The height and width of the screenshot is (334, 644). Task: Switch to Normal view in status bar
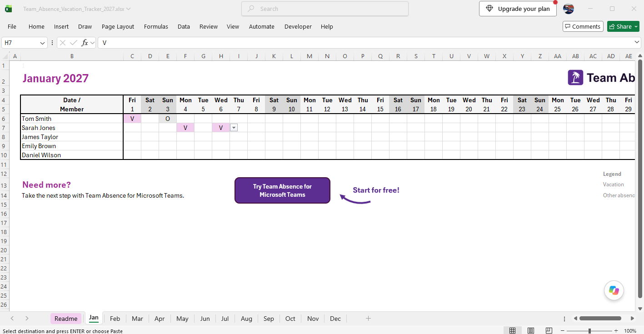coord(512,331)
